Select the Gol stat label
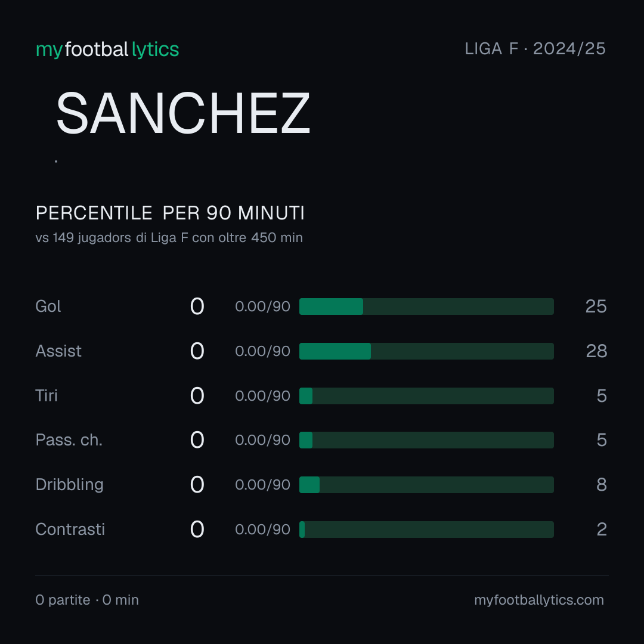 pos(48,306)
